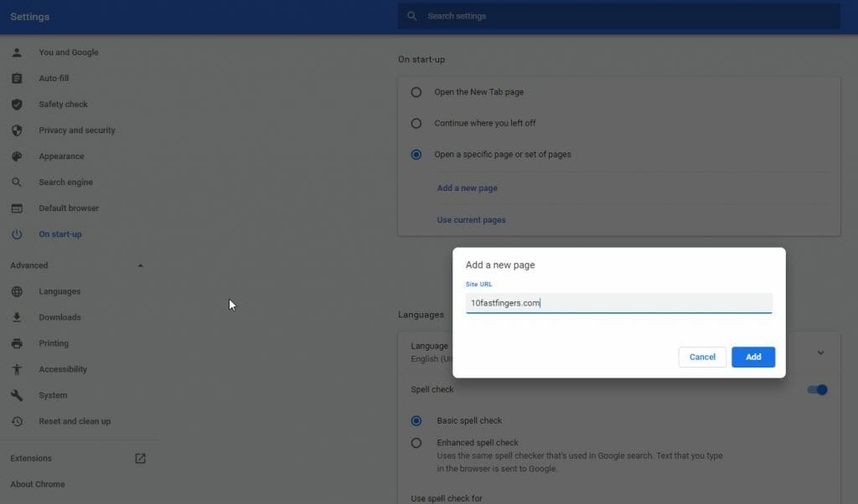Click the You and Google profile icon

(17, 52)
